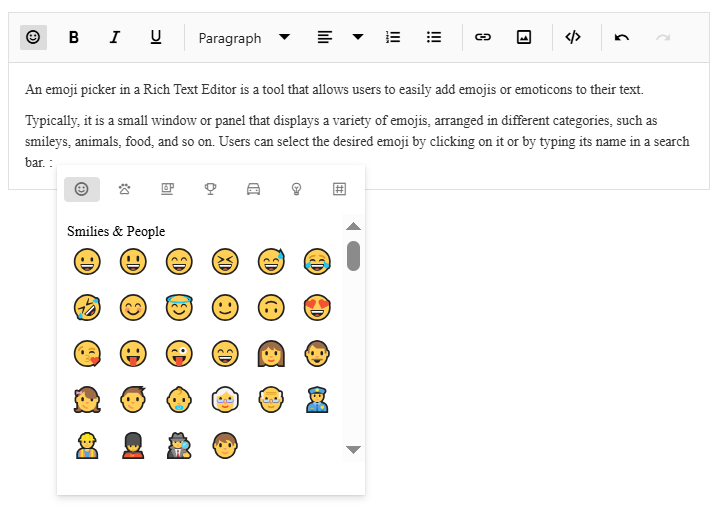Screen dimensions: 720x508
Task: Pick the tears of joy emoji
Action: [x=317, y=262]
